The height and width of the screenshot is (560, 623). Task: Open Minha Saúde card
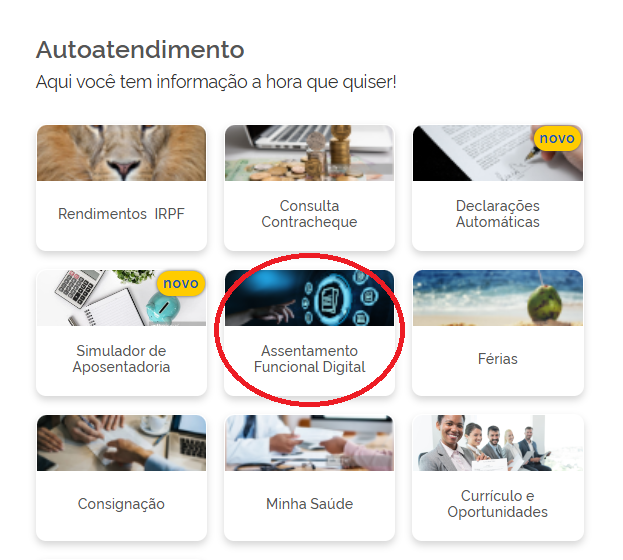(x=309, y=478)
